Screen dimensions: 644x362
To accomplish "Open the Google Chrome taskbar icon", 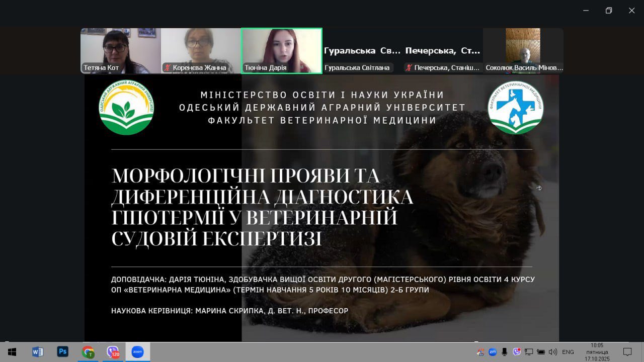I will [88, 352].
